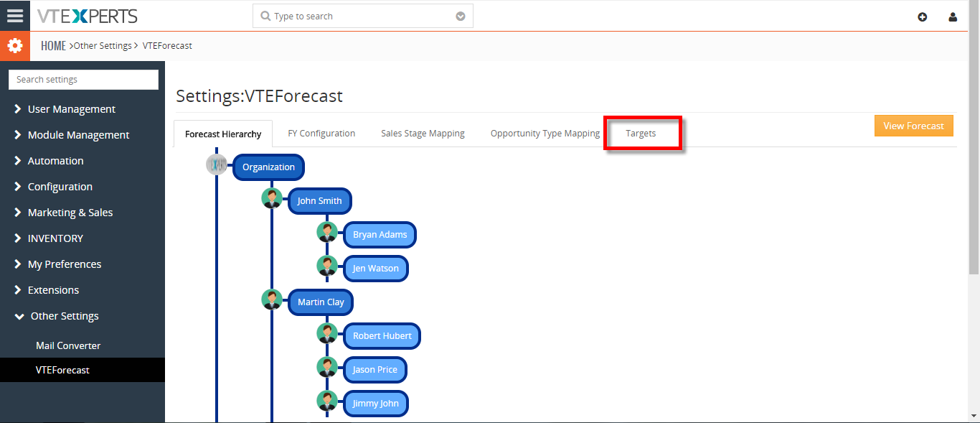This screenshot has width=980, height=423.
Task: Open the user profile icon
Action: click(953, 17)
